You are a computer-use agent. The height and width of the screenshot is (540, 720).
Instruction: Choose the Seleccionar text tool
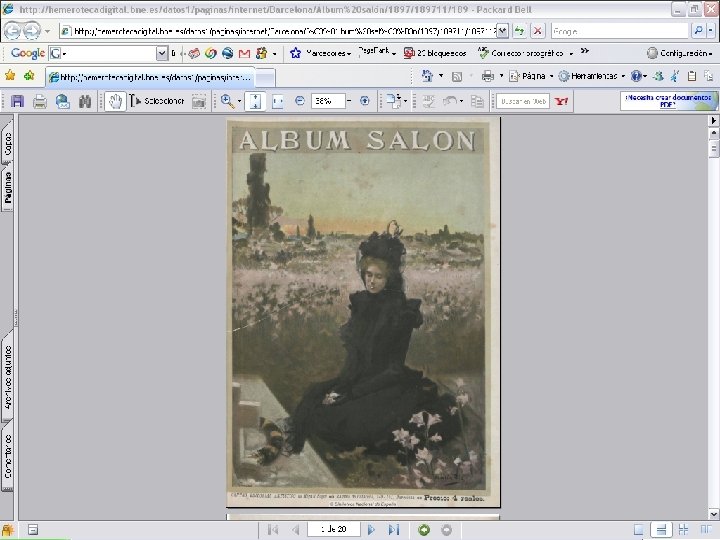[x=157, y=101]
